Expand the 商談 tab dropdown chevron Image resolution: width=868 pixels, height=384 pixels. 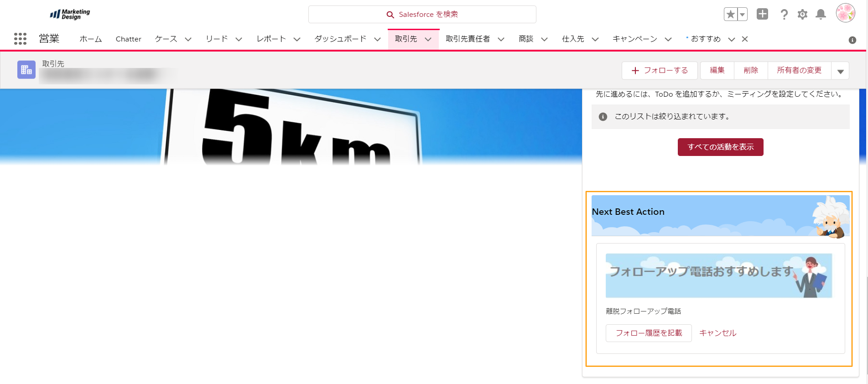pyautogui.click(x=544, y=39)
